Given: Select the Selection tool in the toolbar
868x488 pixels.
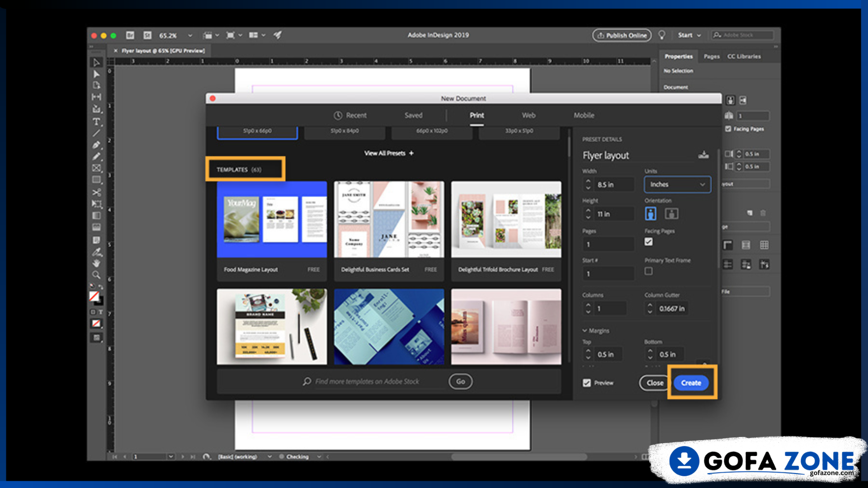Looking at the screenshot, I should [96, 62].
